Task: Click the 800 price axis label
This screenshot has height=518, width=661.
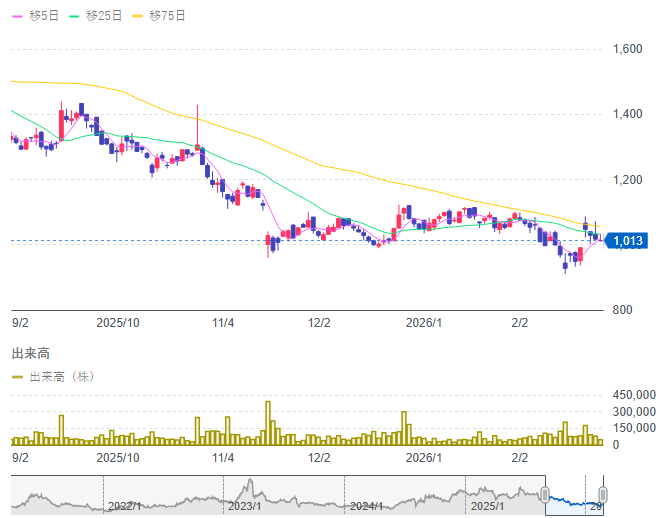Action: (622, 310)
